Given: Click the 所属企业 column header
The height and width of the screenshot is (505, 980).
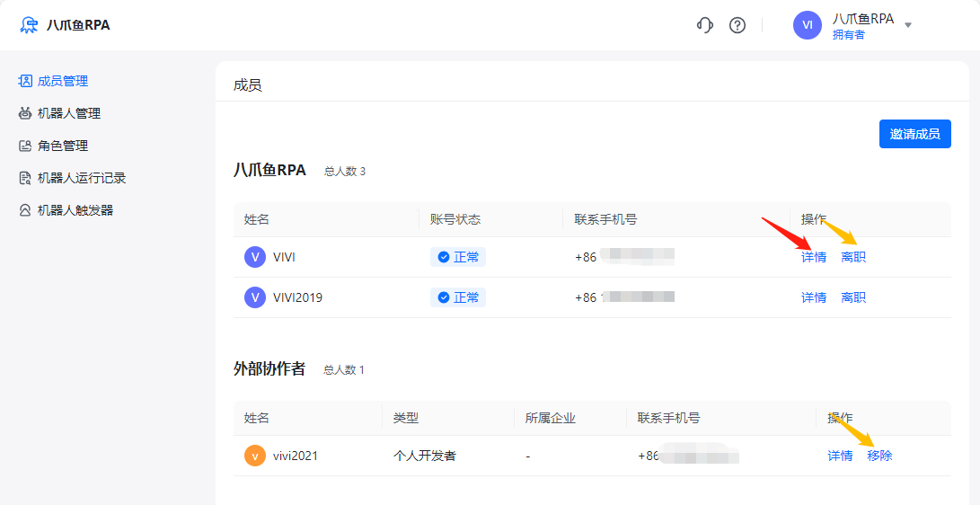Looking at the screenshot, I should pos(550,418).
